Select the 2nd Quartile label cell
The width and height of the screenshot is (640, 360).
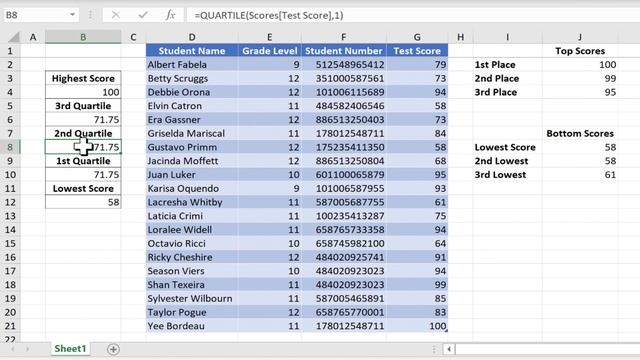(x=83, y=133)
